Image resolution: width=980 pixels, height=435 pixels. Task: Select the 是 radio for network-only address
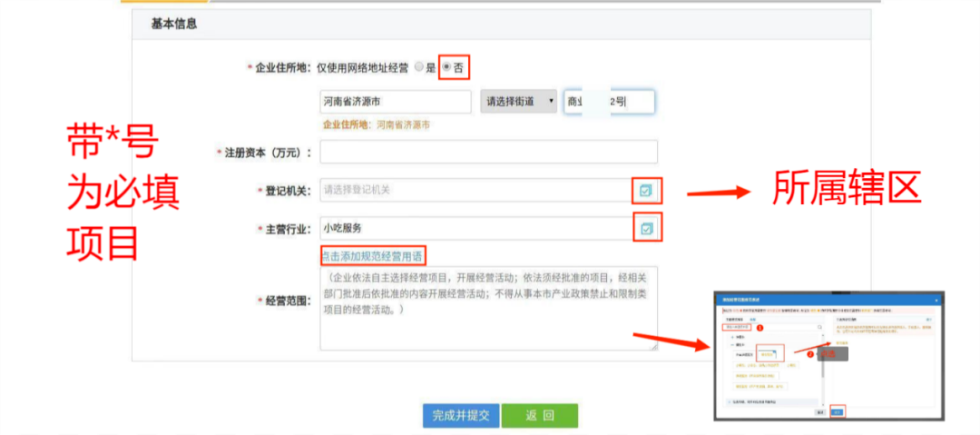tap(418, 68)
